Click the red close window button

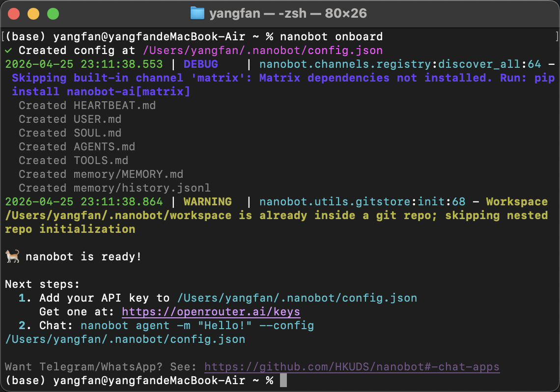14,14
